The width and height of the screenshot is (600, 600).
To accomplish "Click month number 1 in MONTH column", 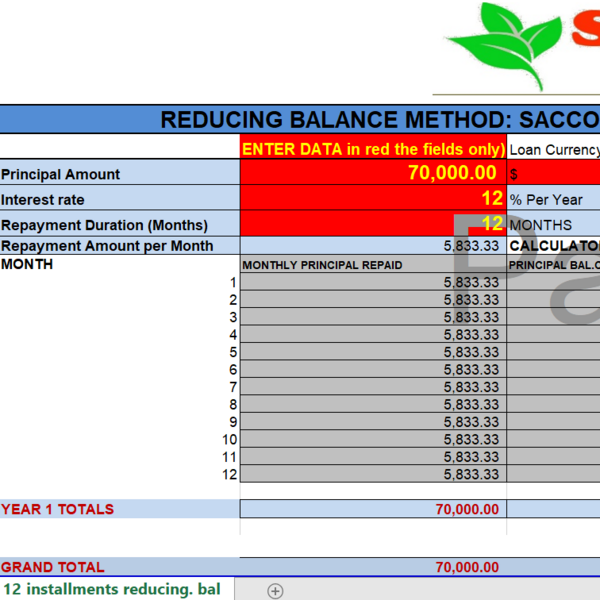I will (x=233, y=282).
